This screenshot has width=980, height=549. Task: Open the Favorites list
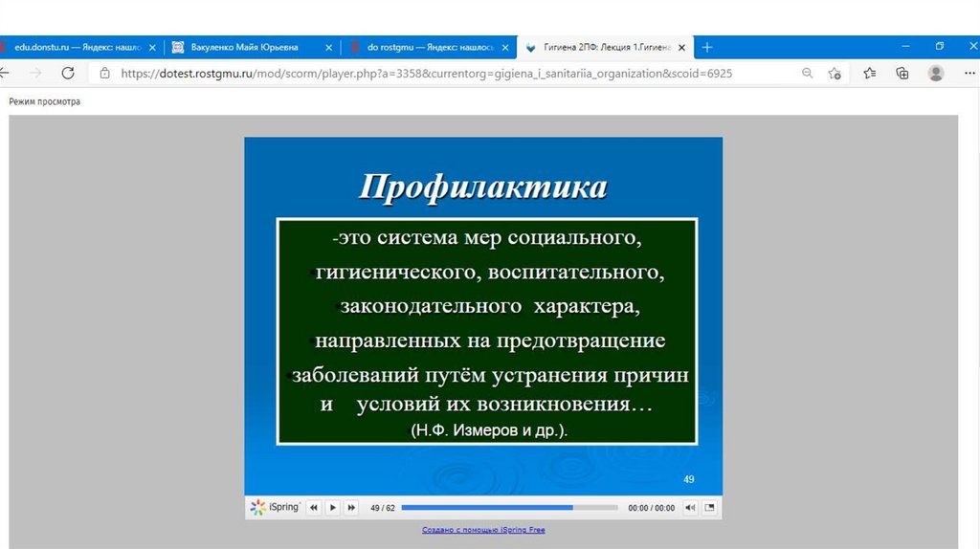(869, 73)
